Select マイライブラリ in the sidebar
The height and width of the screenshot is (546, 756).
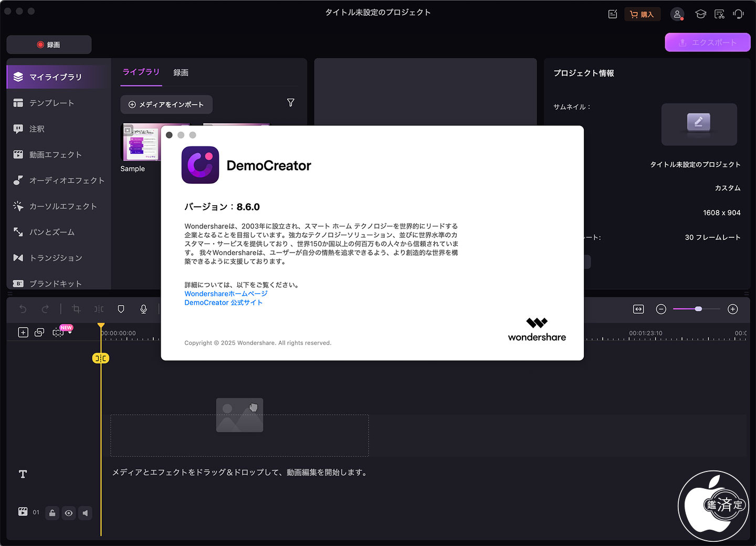click(x=59, y=77)
